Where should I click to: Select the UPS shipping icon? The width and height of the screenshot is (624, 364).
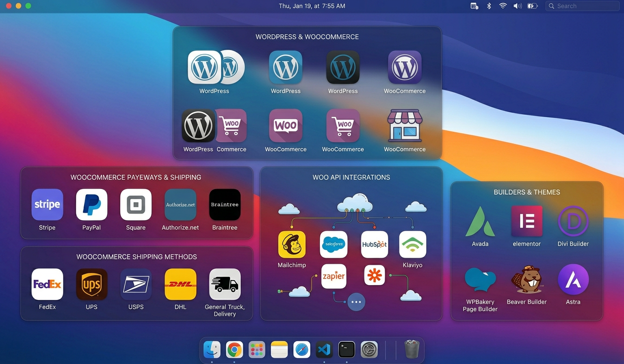(91, 284)
